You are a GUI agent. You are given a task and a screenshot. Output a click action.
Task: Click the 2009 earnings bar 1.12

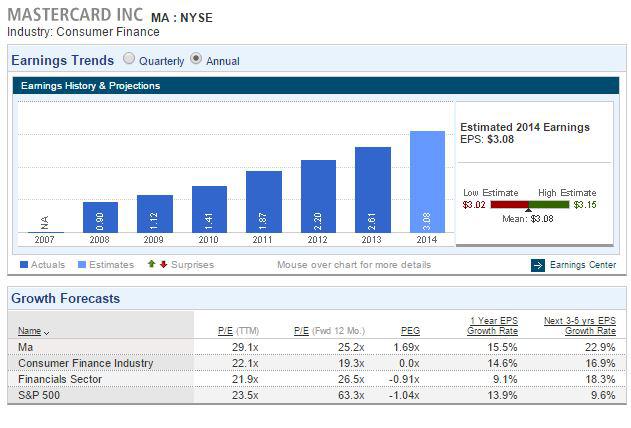(155, 214)
